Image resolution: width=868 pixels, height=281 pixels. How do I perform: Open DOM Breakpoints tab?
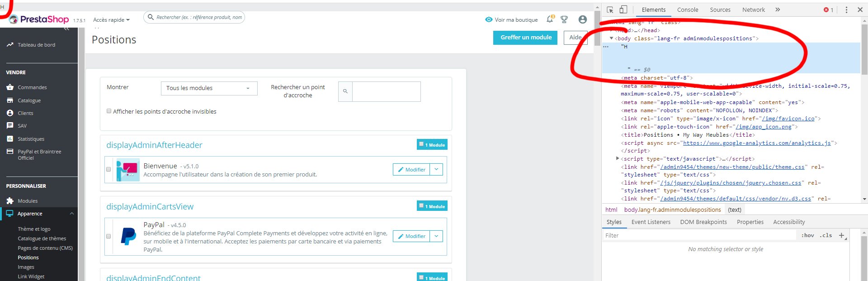coord(703,222)
